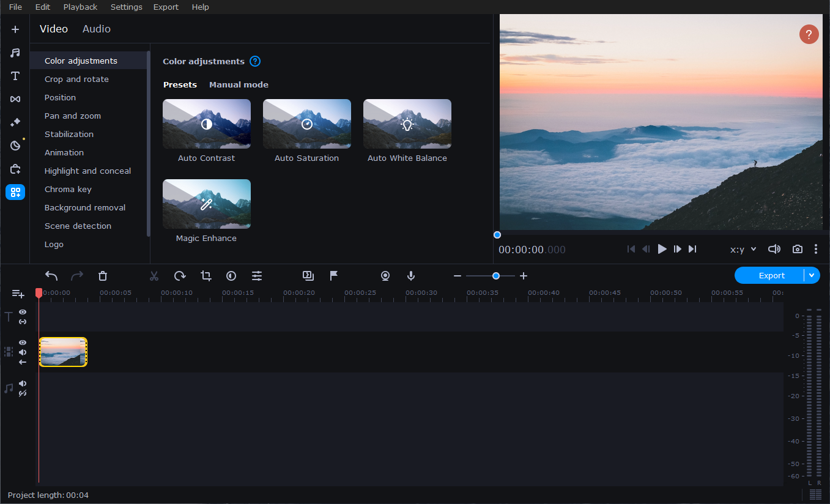The height and width of the screenshot is (504, 830).
Task: Click the Split clip scissors icon
Action: point(154,276)
